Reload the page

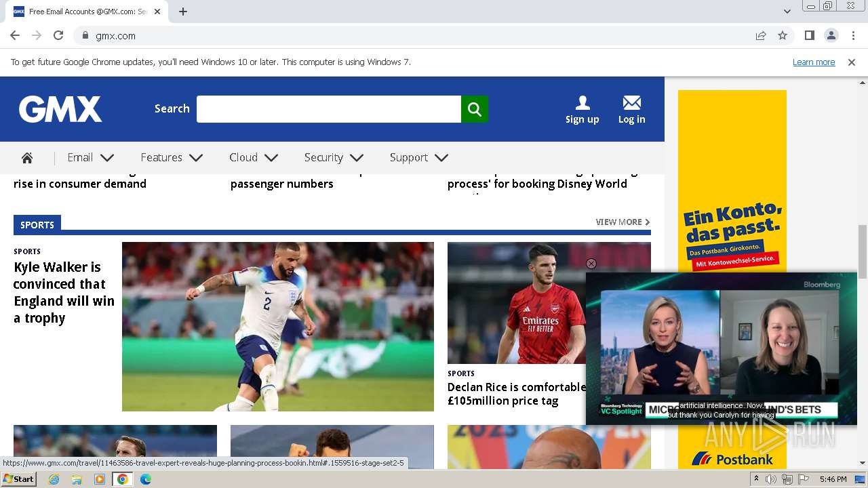[x=58, y=36]
